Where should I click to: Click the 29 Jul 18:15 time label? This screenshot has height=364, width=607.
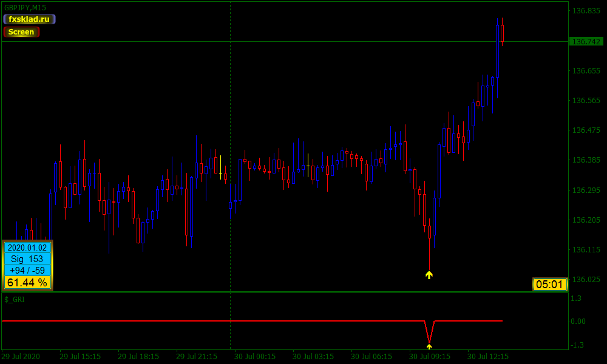click(138, 356)
